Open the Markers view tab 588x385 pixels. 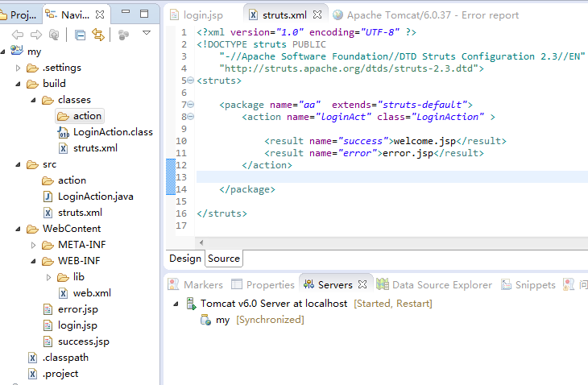coord(196,285)
